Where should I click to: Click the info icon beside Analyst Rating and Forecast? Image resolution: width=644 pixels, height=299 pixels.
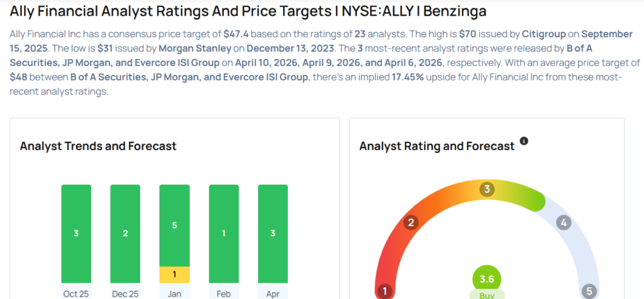click(524, 141)
